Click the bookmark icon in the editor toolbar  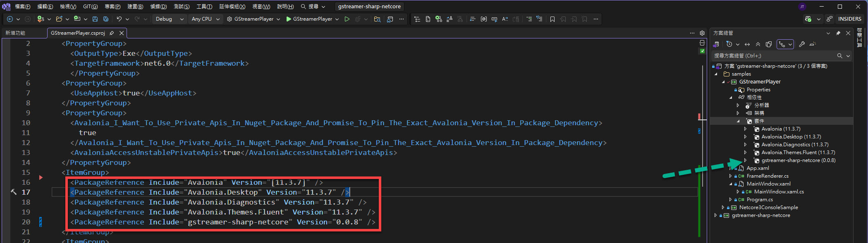point(552,19)
